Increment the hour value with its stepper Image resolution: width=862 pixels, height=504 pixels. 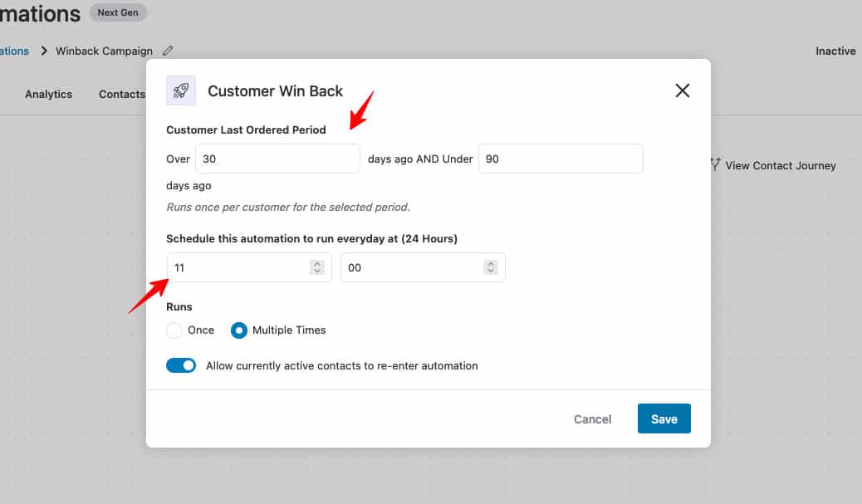pos(316,263)
